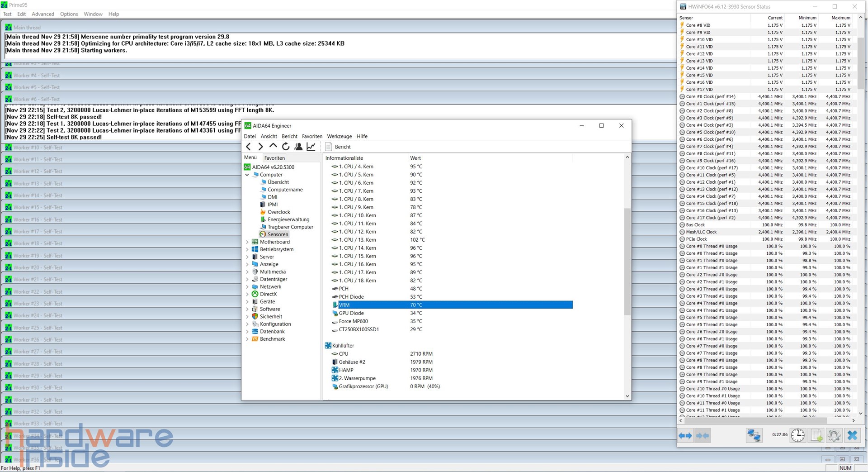Open Prime95 Window menu
This screenshot has width=868, height=472.
93,14
